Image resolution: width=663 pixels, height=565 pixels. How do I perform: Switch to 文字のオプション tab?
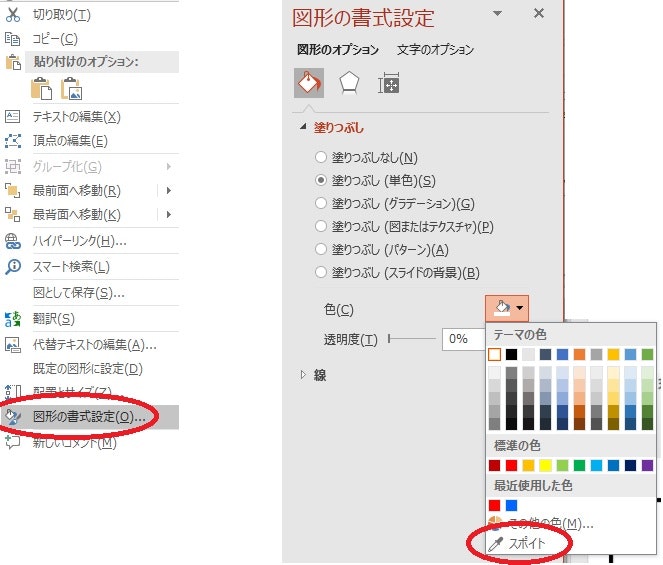436,49
